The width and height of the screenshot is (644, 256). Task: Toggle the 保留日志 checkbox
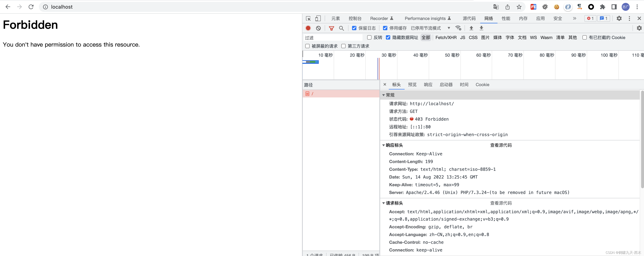click(x=354, y=28)
